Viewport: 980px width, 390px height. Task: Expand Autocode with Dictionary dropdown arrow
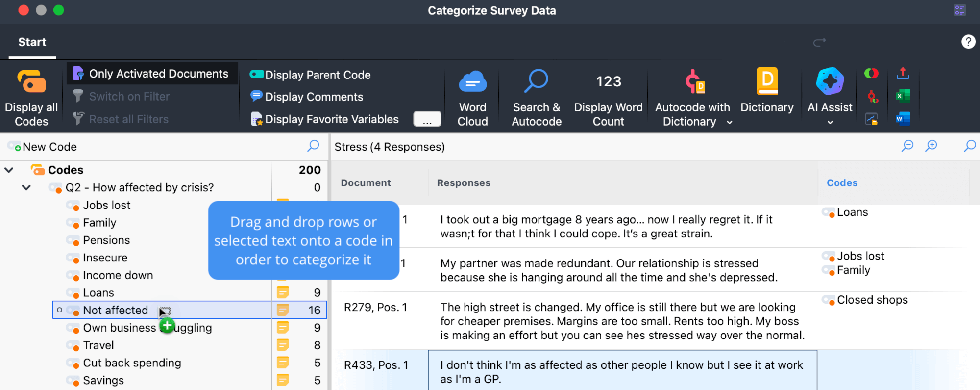(729, 123)
